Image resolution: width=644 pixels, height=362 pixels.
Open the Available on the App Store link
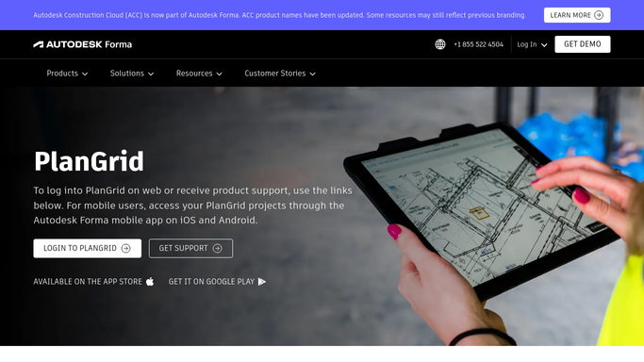click(x=93, y=282)
